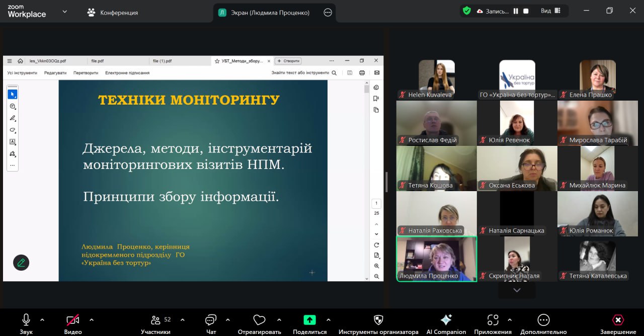Toggle the microphone Звук button
The height and width of the screenshot is (336, 644).
[26, 320]
